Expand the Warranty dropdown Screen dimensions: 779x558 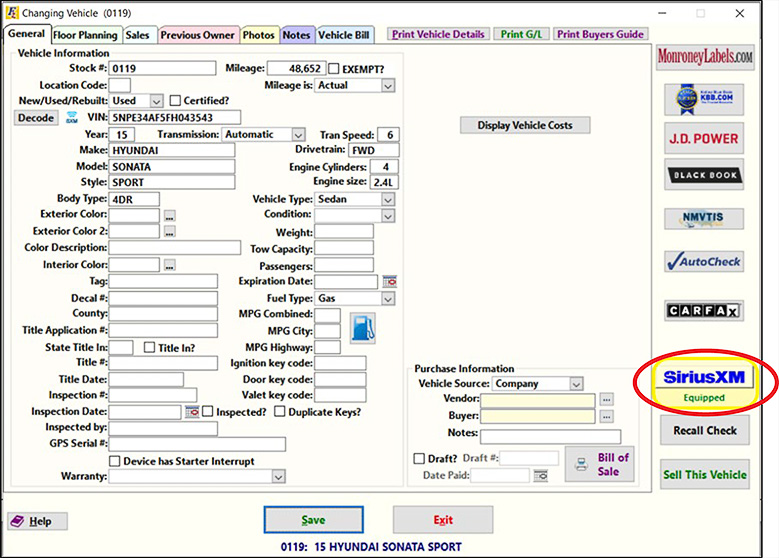point(279,477)
